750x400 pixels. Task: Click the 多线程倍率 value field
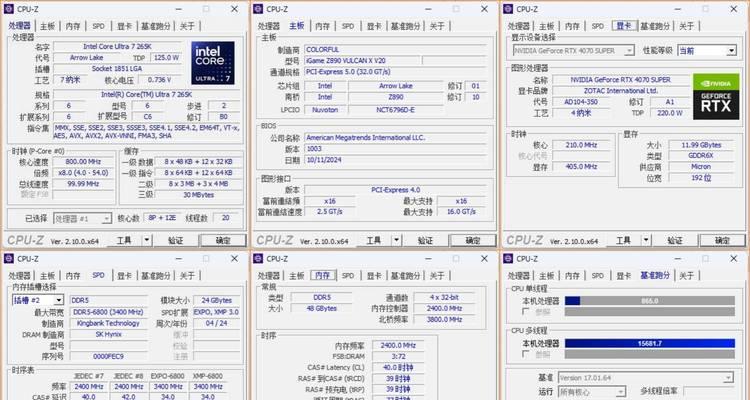point(709,391)
